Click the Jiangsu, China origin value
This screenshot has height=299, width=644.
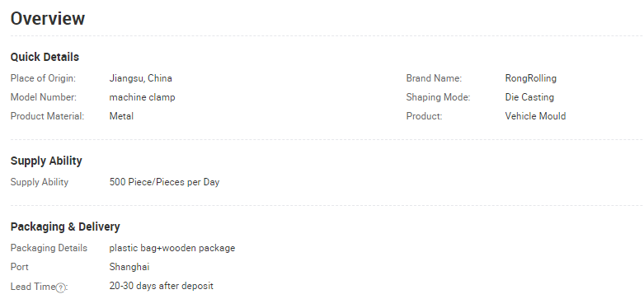(x=140, y=78)
